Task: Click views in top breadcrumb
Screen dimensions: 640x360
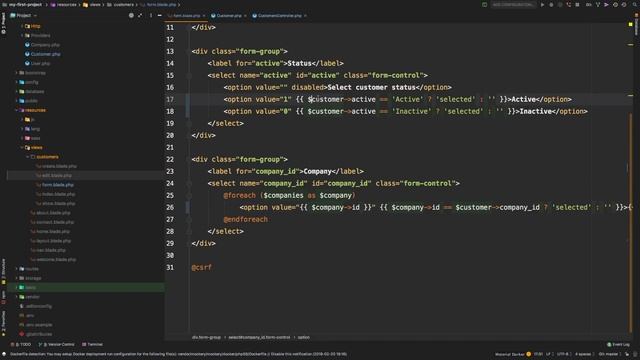Action: (95, 4)
